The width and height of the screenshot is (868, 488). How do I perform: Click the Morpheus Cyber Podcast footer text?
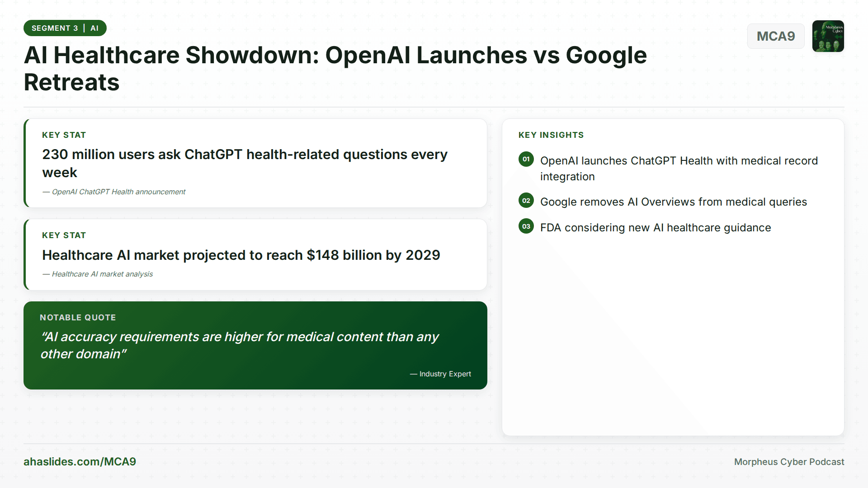pos(788,462)
